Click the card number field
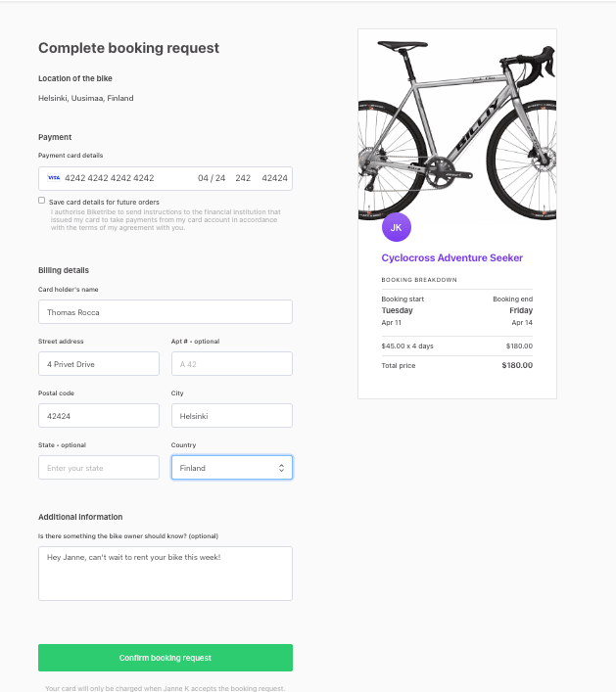Image resolution: width=616 pixels, height=692 pixels. click(x=110, y=178)
